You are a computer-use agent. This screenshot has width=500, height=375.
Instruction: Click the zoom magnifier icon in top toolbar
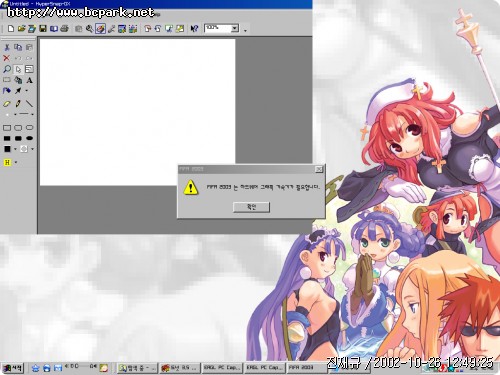[89, 29]
